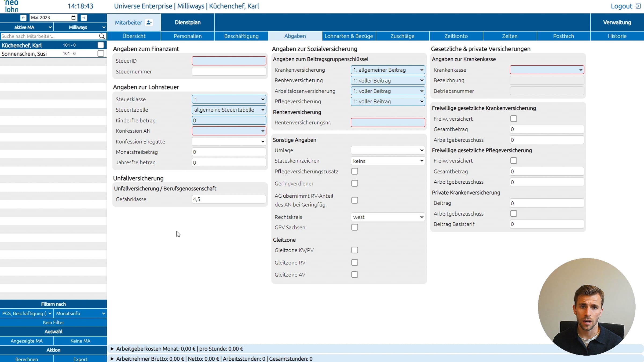Open the Krankenkasse dropdown
The image size is (644, 362).
[547, 70]
